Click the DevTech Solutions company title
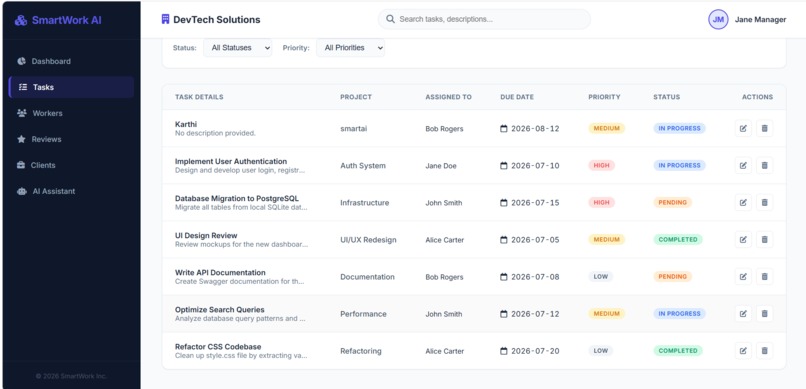Image resolution: width=806 pixels, height=389 pixels. (216, 20)
